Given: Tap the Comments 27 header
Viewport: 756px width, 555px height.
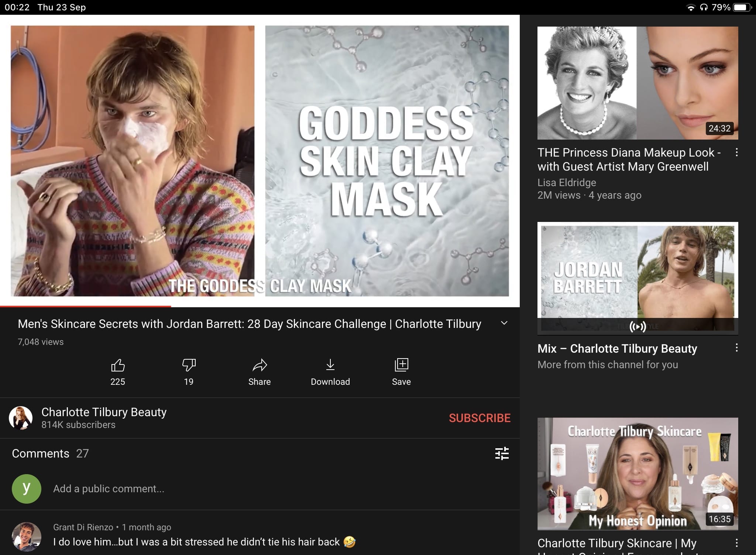Looking at the screenshot, I should pos(50,453).
